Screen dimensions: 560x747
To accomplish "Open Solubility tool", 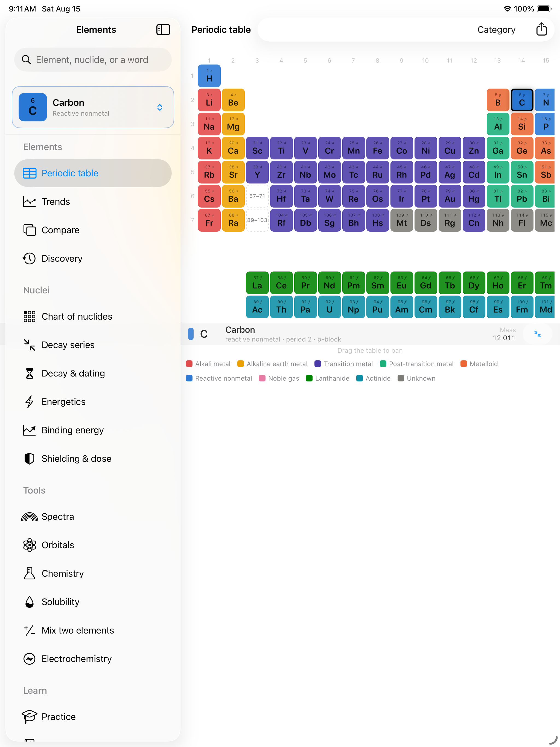I will pyautogui.click(x=93, y=602).
